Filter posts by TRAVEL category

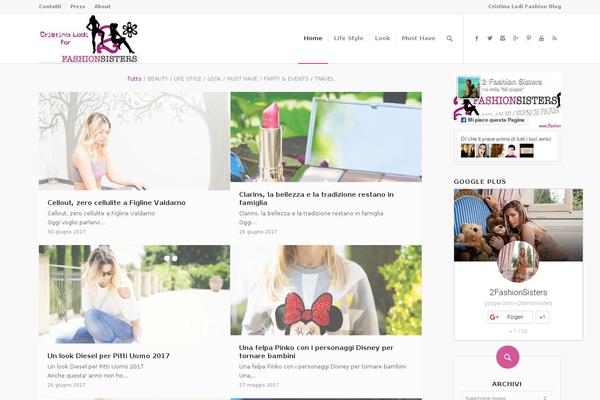coord(324,79)
